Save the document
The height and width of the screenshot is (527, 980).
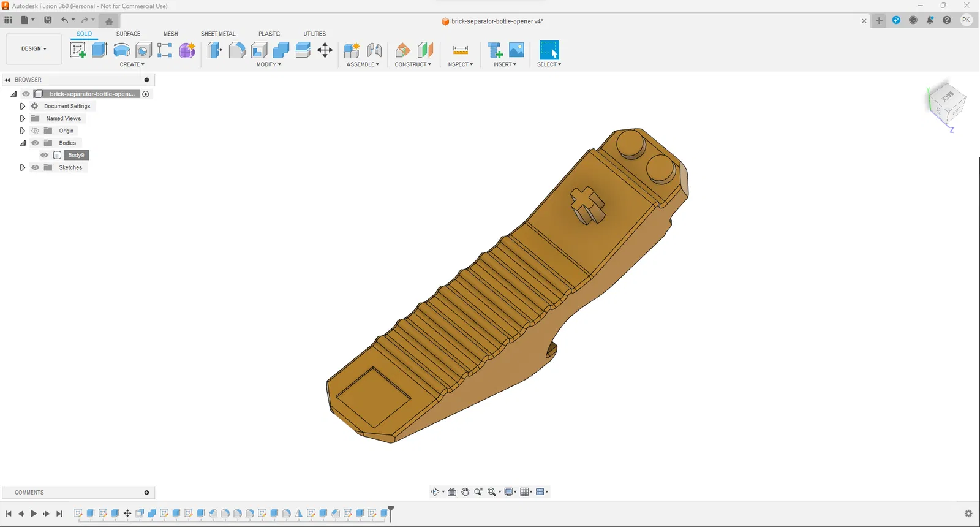[x=48, y=20]
